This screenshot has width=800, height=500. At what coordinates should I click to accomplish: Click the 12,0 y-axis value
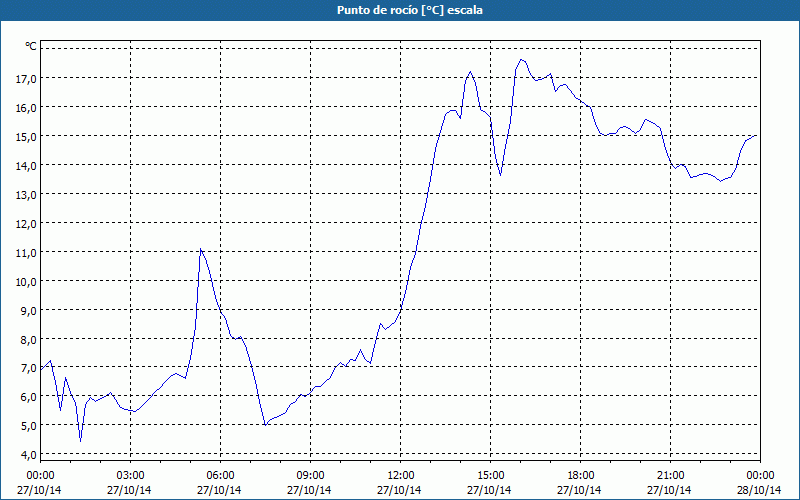click(28, 223)
